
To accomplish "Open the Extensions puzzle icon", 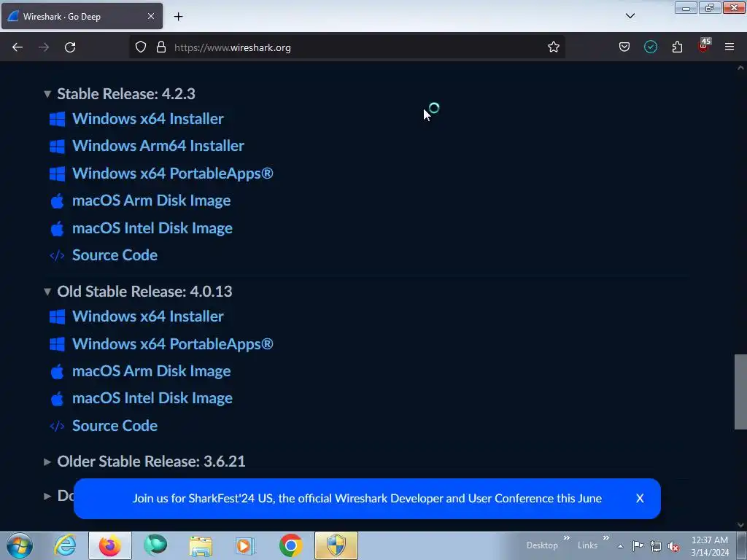I will [677, 47].
